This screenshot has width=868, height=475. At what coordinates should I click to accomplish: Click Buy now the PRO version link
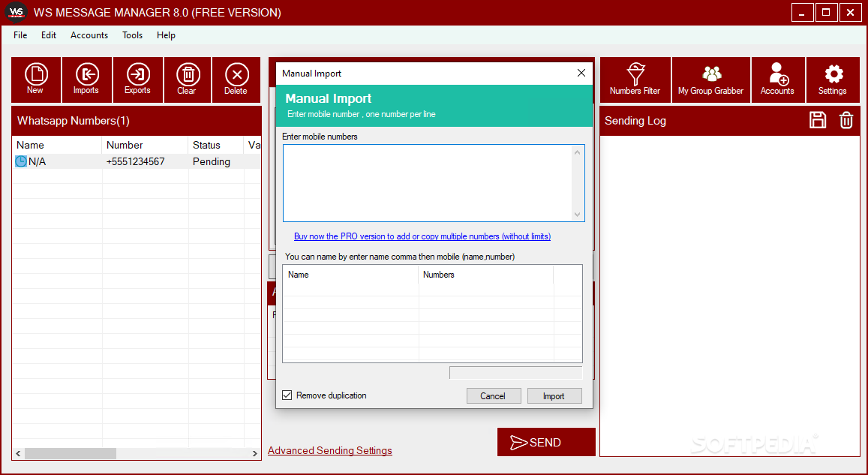coord(422,236)
